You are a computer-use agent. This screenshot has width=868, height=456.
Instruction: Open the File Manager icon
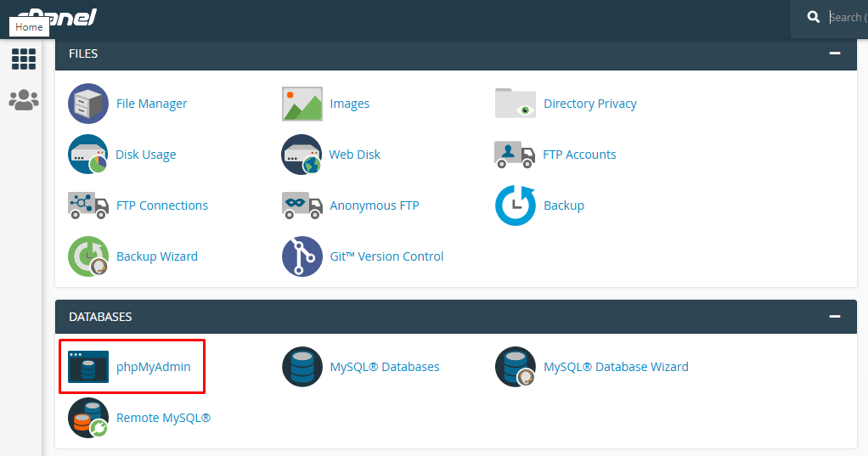click(x=88, y=104)
